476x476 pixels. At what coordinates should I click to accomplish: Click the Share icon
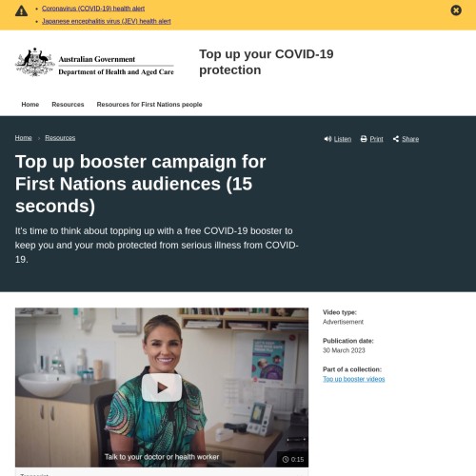pos(396,139)
